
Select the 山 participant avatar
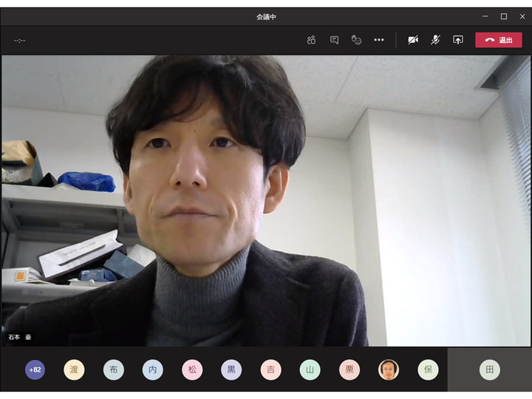[310, 369]
